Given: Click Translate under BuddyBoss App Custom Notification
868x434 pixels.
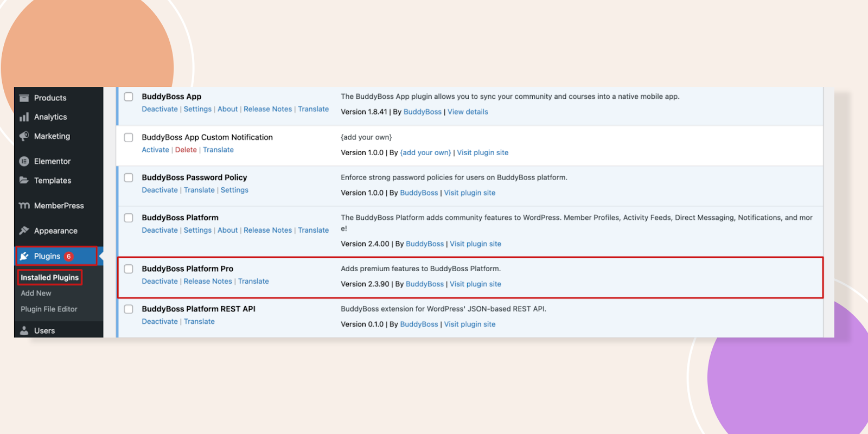Looking at the screenshot, I should pyautogui.click(x=218, y=150).
